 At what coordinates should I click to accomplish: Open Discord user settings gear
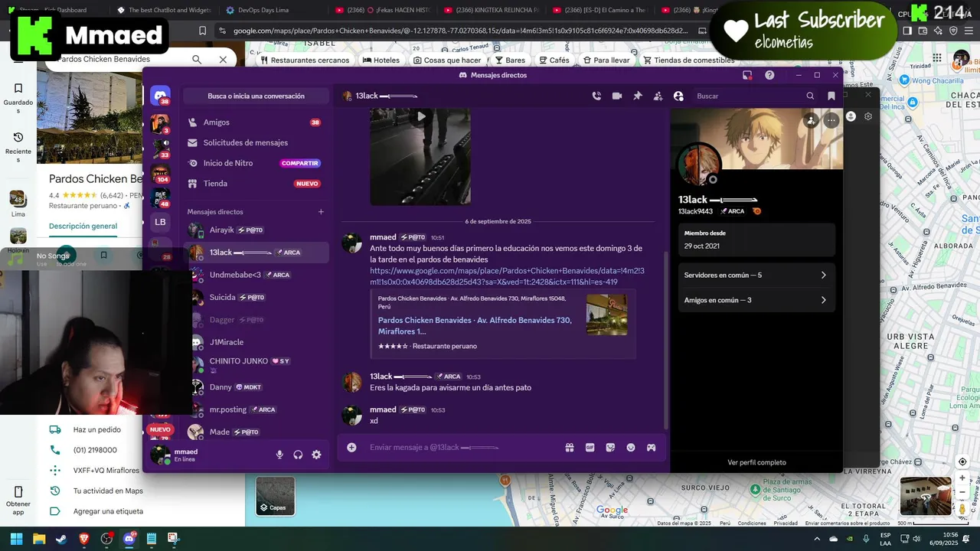(x=316, y=455)
